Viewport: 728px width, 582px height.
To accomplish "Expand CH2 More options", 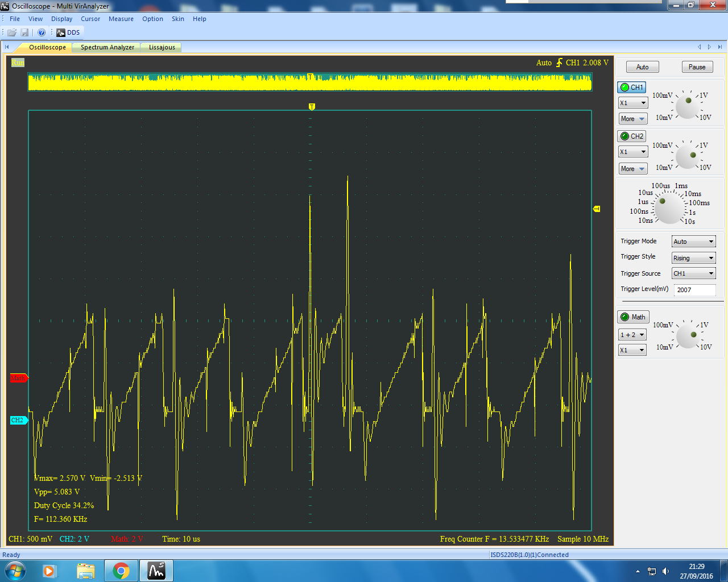I will (633, 169).
